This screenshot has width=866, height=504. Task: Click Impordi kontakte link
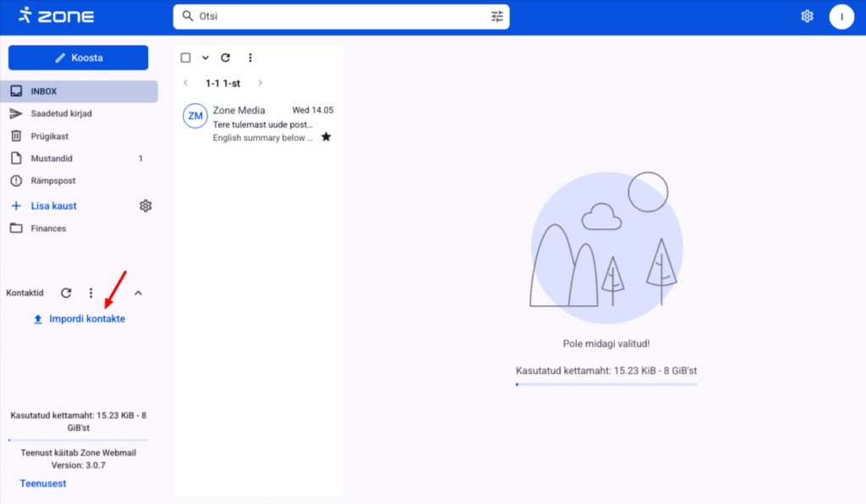[x=86, y=319]
